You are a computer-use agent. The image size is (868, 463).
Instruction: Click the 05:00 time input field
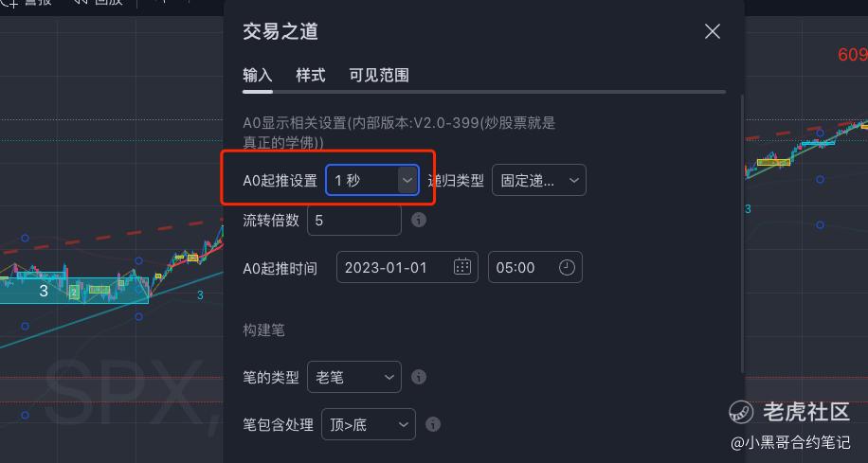[534, 268]
